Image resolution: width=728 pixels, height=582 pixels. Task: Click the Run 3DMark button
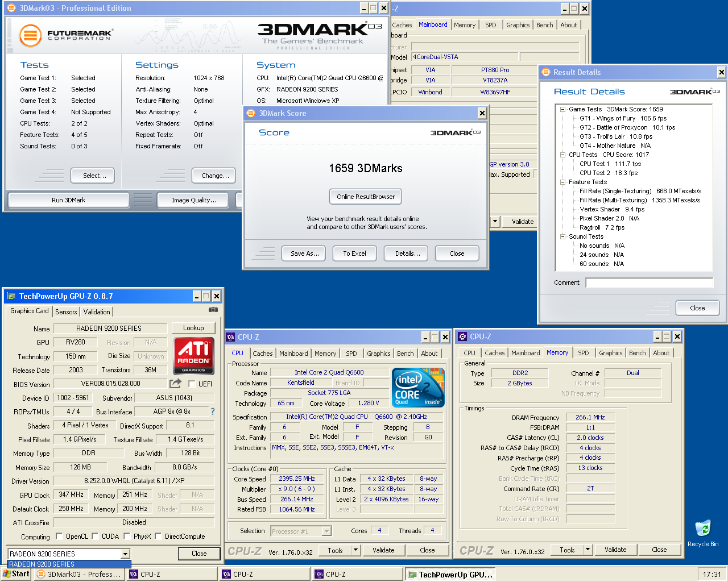point(68,200)
